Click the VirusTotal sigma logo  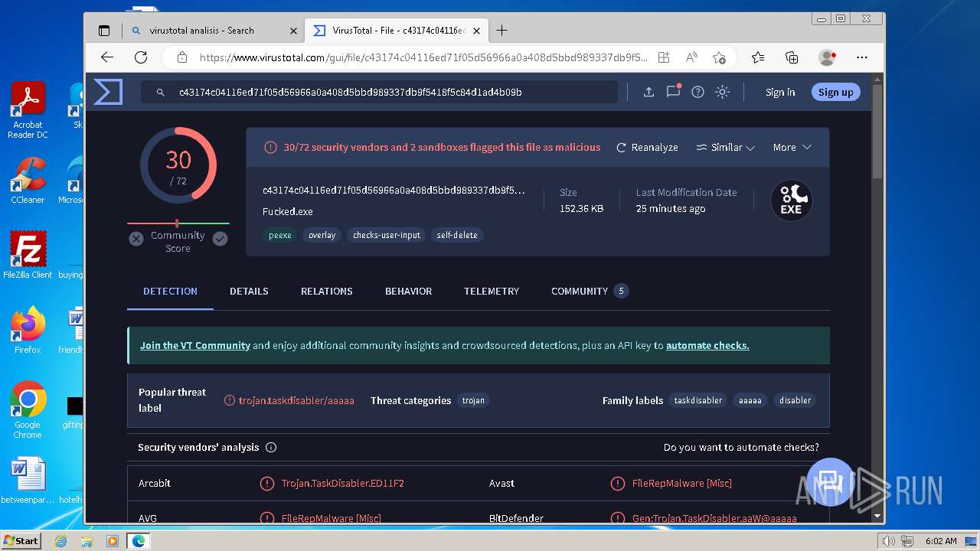[x=108, y=92]
